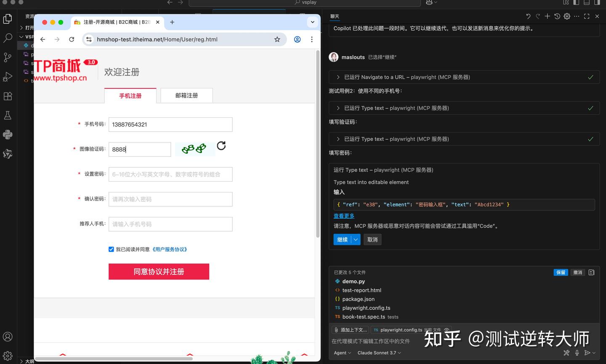Open test-report.html in changed files list
The height and width of the screenshot is (364, 606).
(361, 290)
